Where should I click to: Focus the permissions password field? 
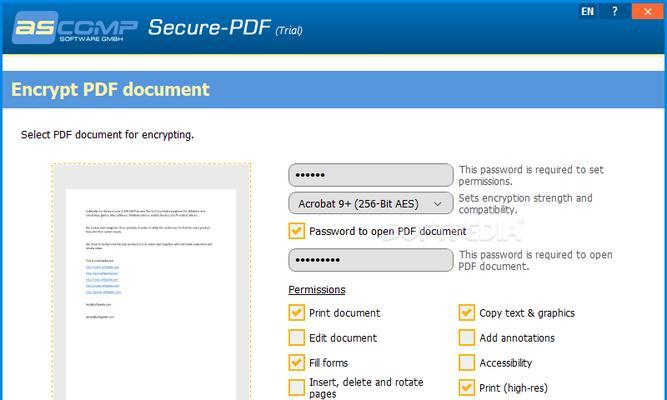tap(371, 175)
